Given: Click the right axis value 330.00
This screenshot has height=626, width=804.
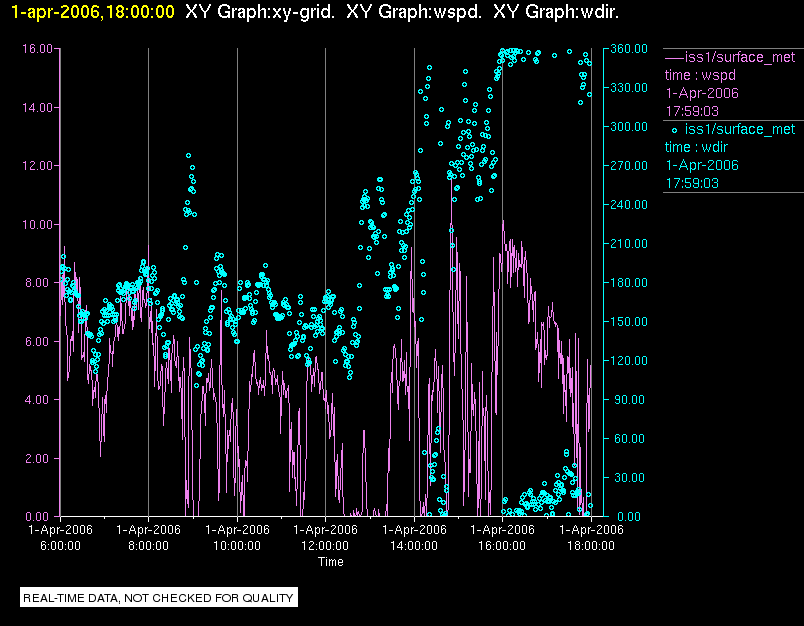Looking at the screenshot, I should [x=629, y=88].
